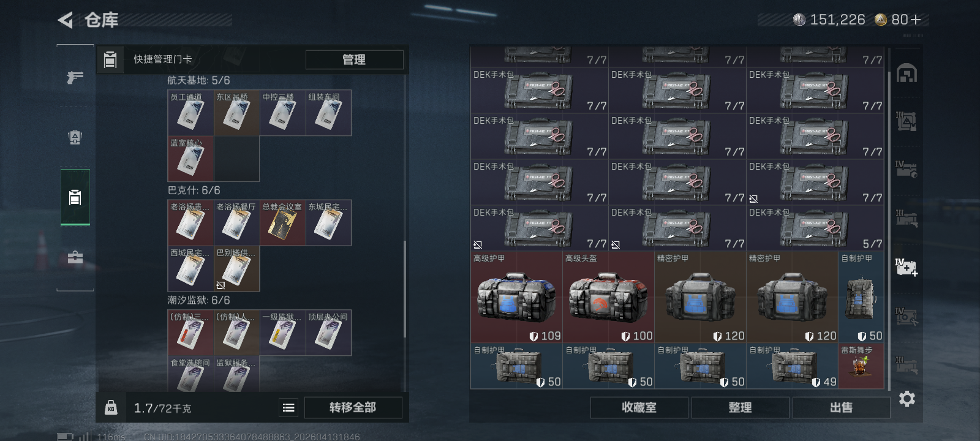Image resolution: width=980 pixels, height=441 pixels.
Task: Click the keycard panel scrollbar
Action: [404, 288]
